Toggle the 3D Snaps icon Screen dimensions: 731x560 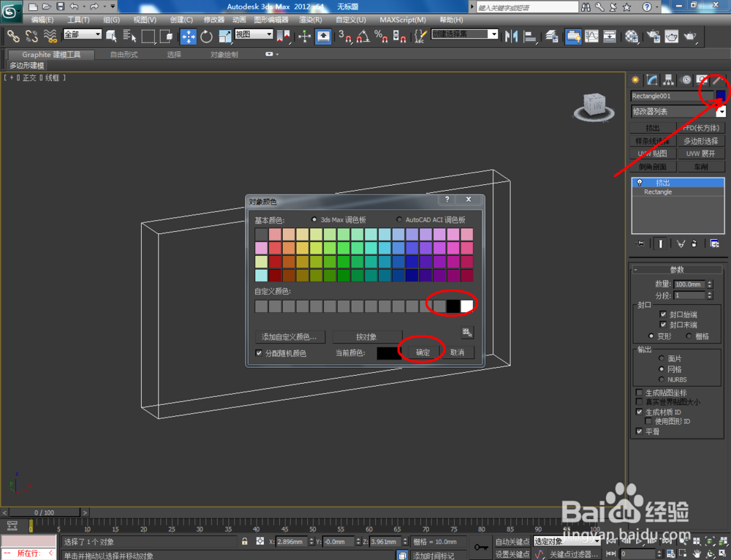(x=345, y=36)
